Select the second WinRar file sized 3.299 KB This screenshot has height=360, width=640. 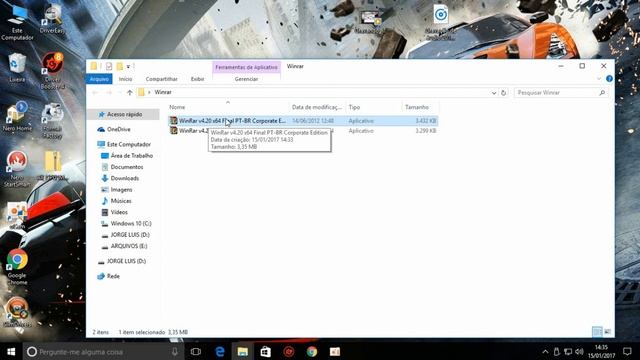pos(303,131)
